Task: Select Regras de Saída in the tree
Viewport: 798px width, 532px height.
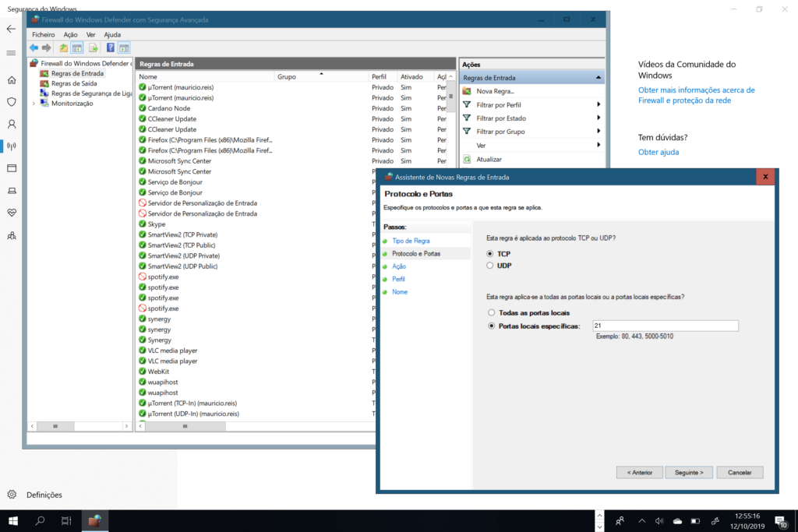Action: [x=74, y=83]
